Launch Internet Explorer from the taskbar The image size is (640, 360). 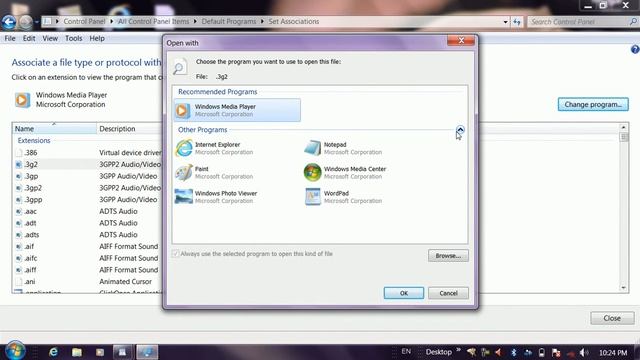pos(53,352)
